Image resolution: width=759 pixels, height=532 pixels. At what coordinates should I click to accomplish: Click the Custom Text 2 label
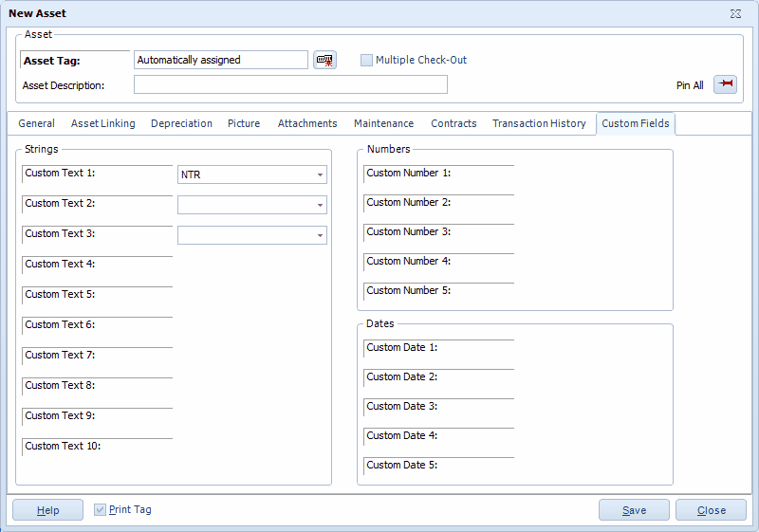tap(60, 204)
